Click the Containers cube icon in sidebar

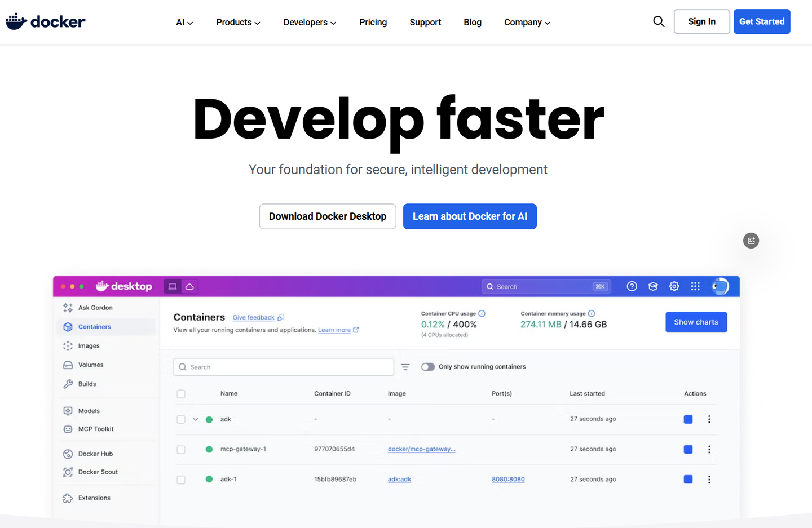68,327
